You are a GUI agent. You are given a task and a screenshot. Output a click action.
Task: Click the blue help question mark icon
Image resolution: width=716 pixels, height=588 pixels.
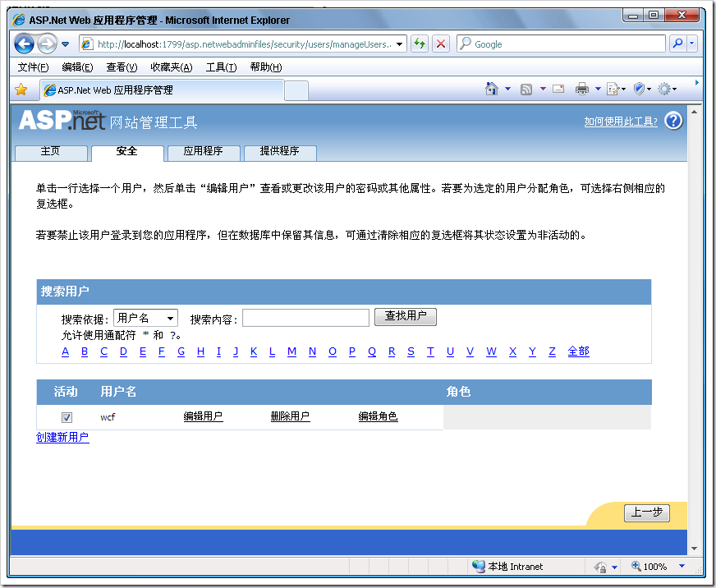coord(673,121)
